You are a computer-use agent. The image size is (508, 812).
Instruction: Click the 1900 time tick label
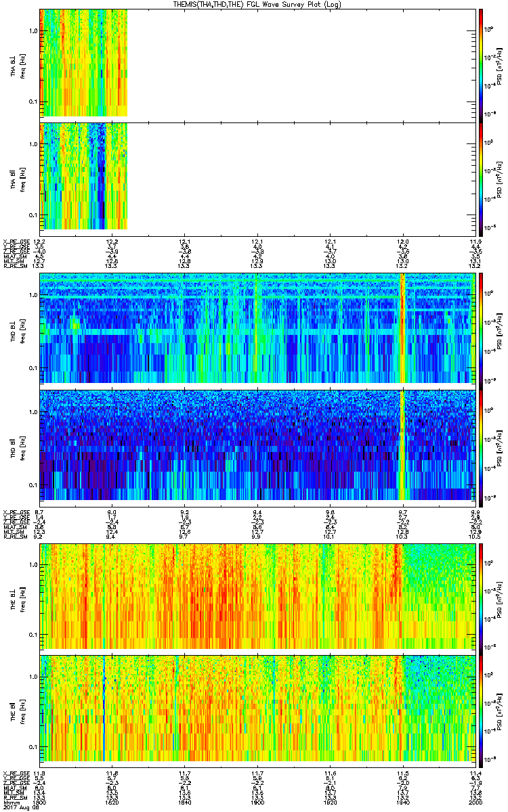click(257, 803)
